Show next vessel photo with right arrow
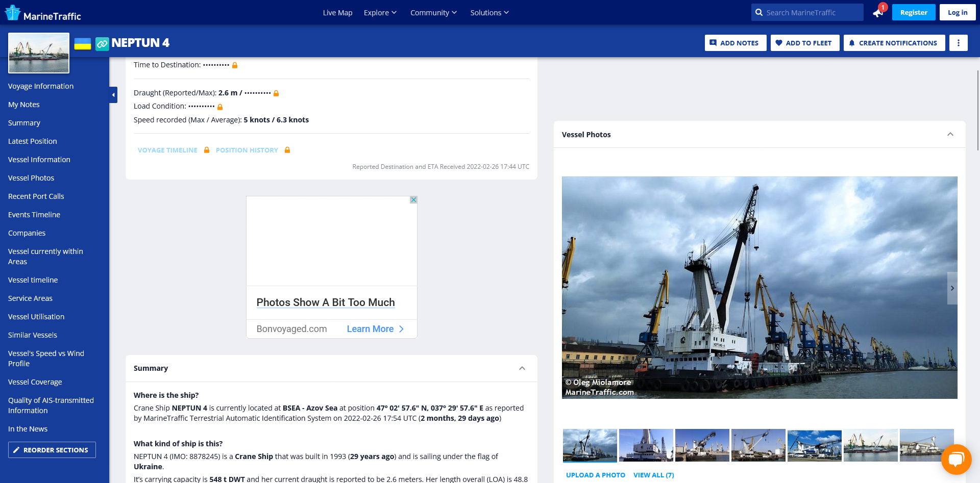The image size is (980, 483). 952,288
